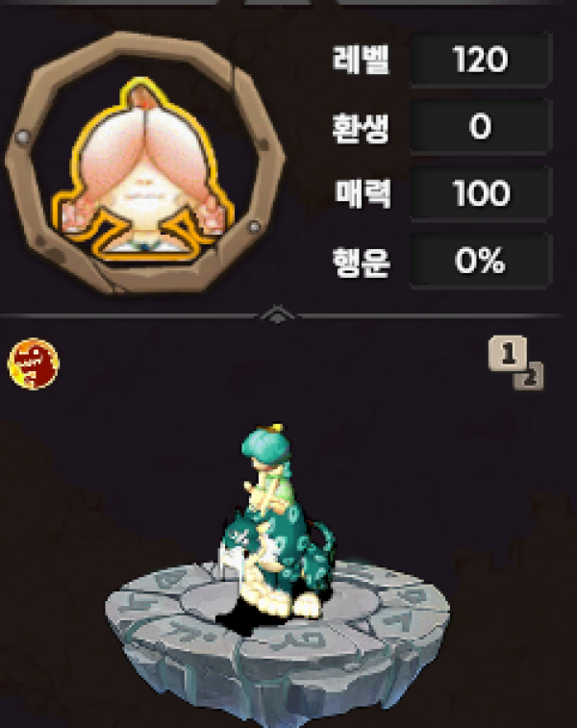Select the small middle tab at top
The image size is (577, 728).
(278, 2)
